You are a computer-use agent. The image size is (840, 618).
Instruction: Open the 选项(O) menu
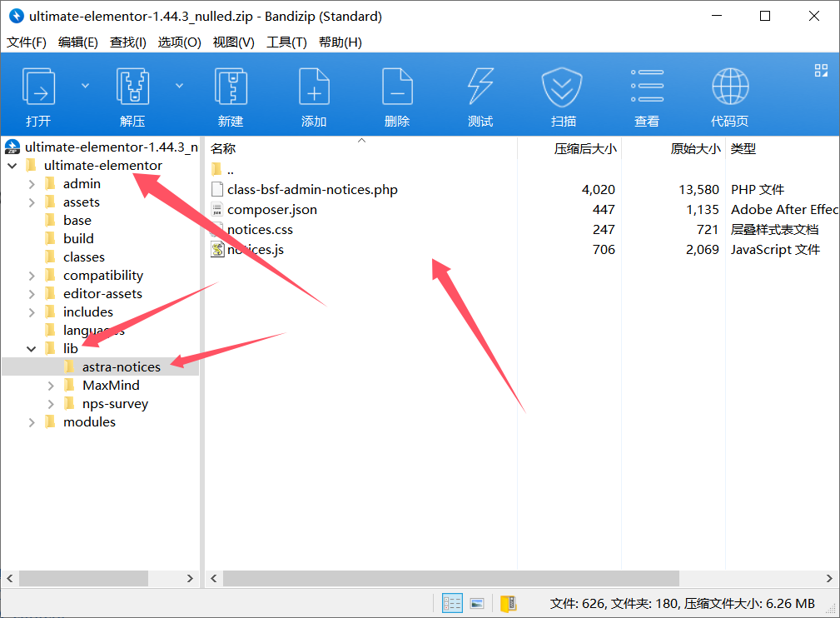[180, 42]
